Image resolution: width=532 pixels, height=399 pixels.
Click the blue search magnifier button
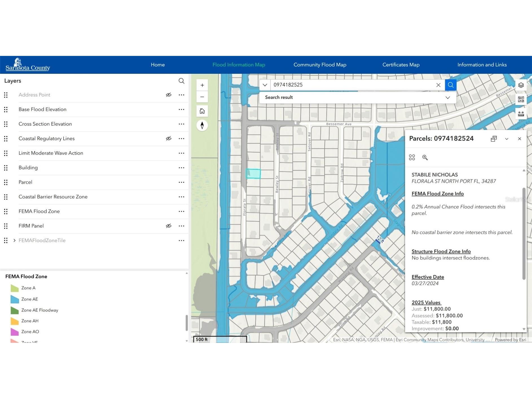point(450,85)
